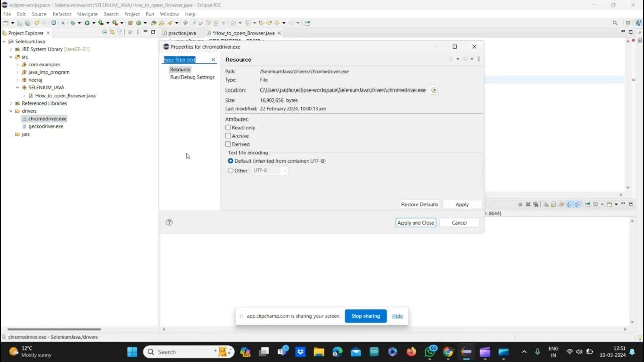Expand Referenced Libraries node
The image size is (644, 362).
coord(11,103)
